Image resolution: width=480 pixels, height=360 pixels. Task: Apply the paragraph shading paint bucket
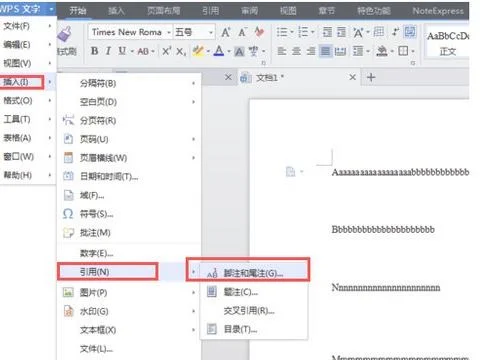(x=382, y=51)
